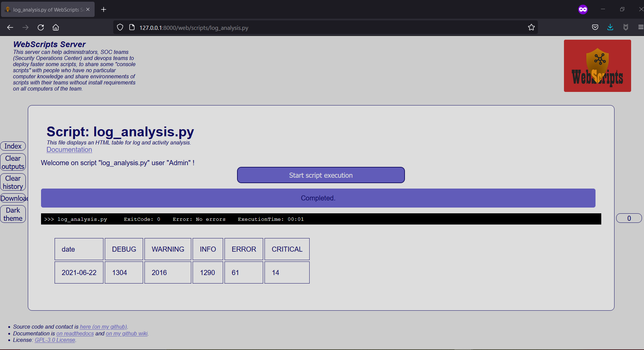Image resolution: width=644 pixels, height=350 pixels.
Task: Click the security shield icon beside downloads
Action: [x=626, y=27]
